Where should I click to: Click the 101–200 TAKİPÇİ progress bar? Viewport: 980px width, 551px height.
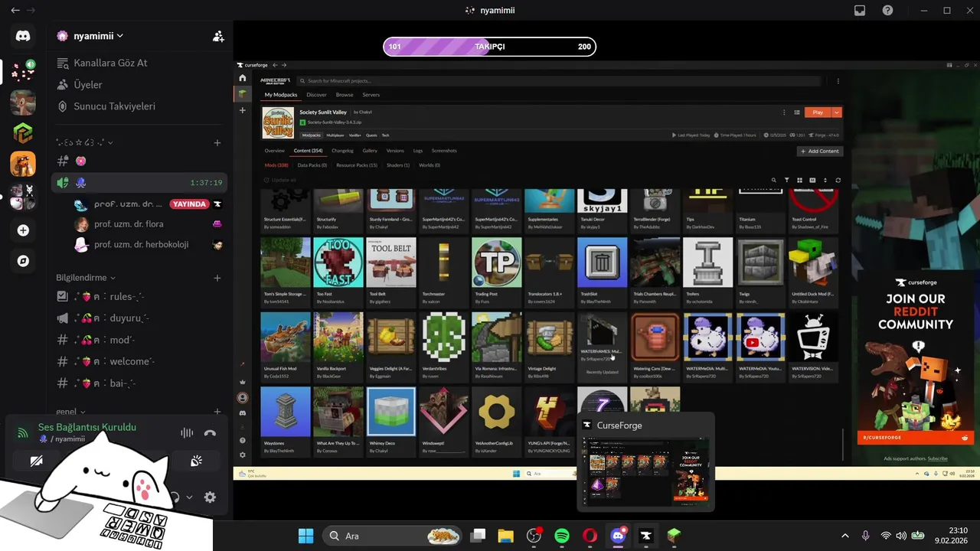point(490,47)
